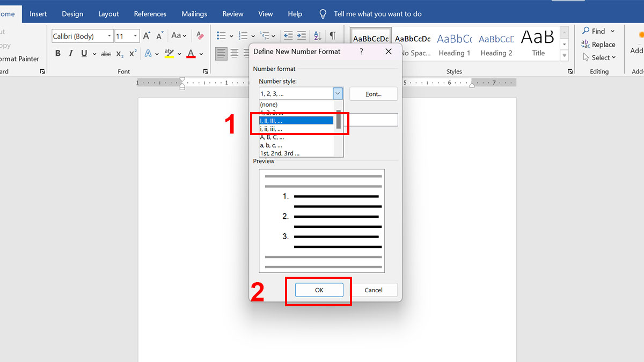Screen dimensions: 644x362
Task: Click the Decrease Indent icon
Action: [x=287, y=35]
